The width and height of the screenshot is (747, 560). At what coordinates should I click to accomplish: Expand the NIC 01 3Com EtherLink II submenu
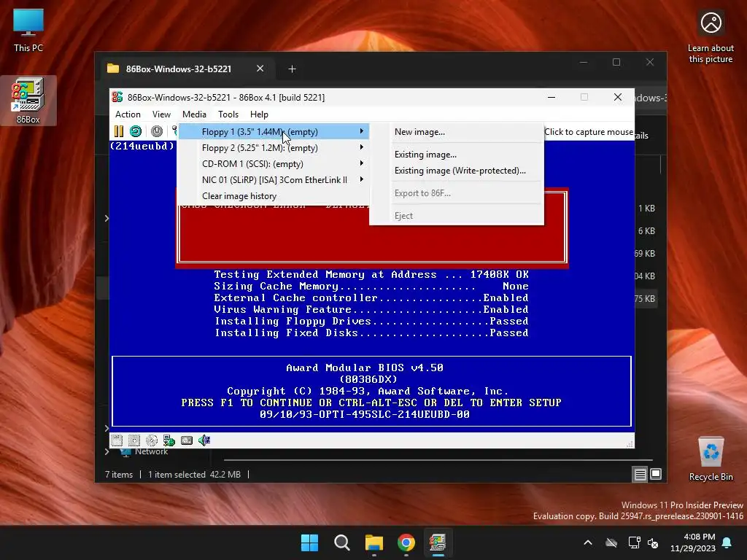point(274,180)
